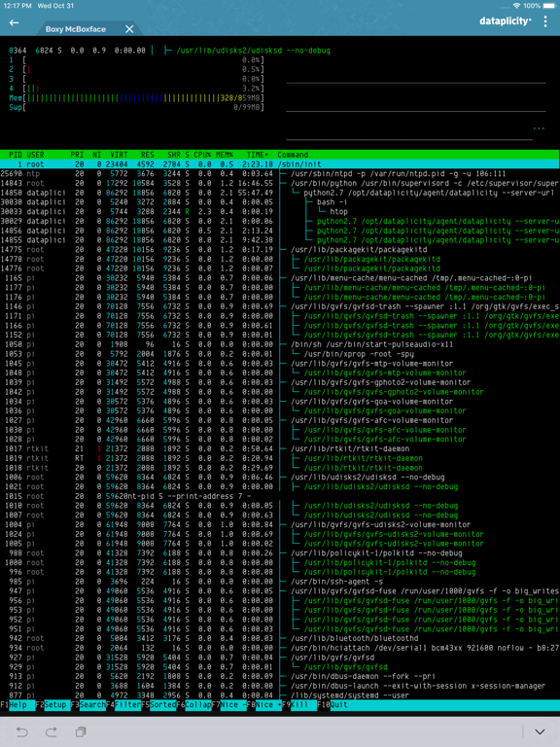Viewport: 560px width, 747px height.
Task: Sort by the CPU% column header
Action: tap(202, 155)
